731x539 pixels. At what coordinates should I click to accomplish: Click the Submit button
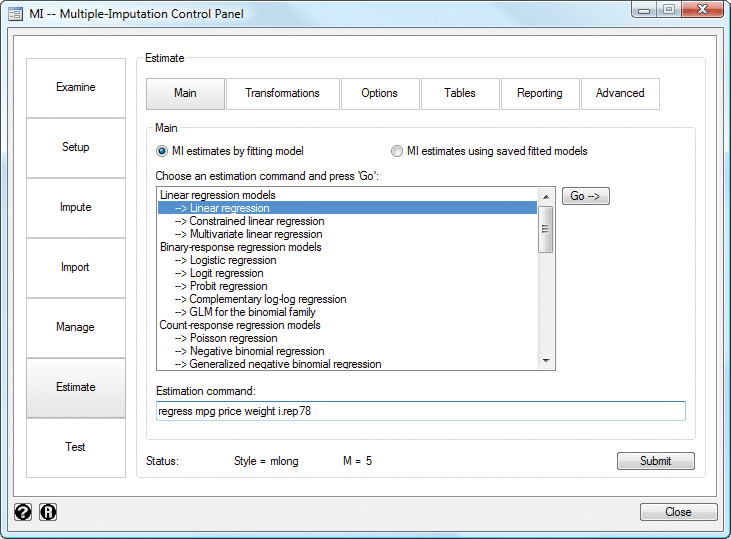[655, 461]
